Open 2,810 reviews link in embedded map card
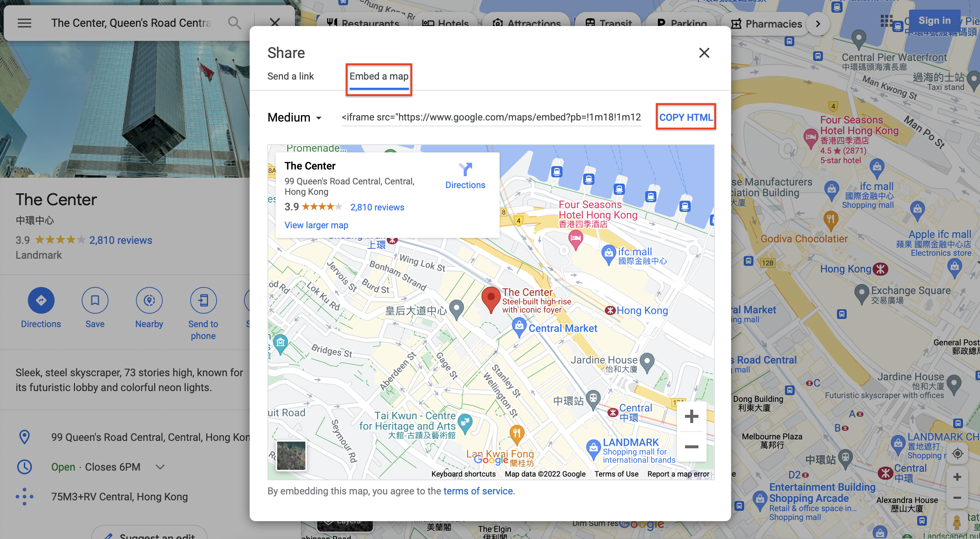980x539 pixels. point(377,207)
